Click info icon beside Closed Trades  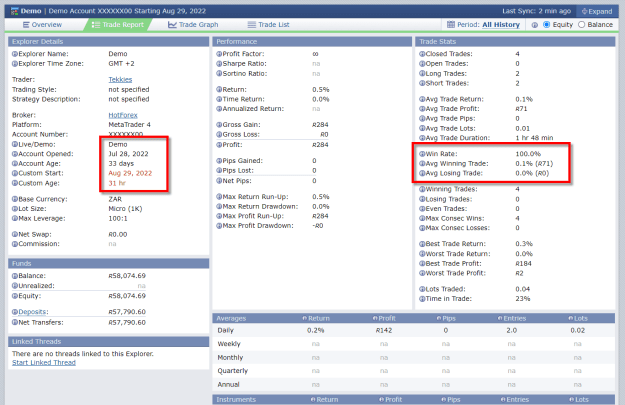[x=422, y=54]
